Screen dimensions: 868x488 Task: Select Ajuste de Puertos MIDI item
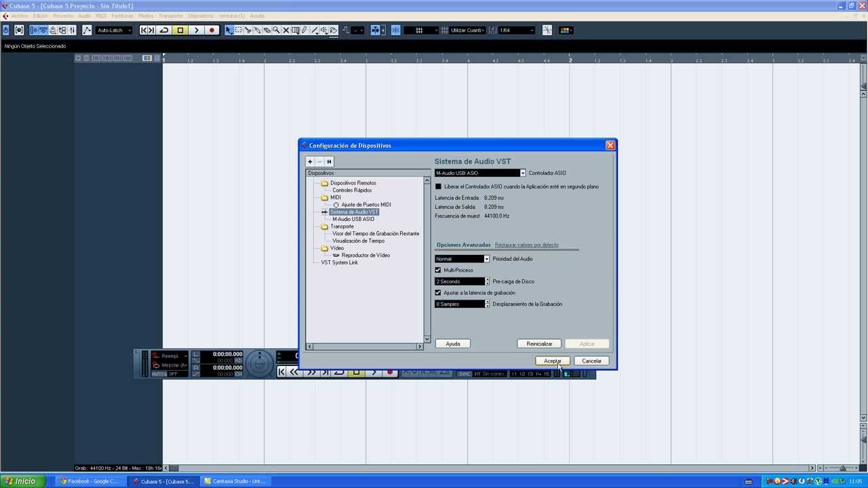[x=366, y=205]
